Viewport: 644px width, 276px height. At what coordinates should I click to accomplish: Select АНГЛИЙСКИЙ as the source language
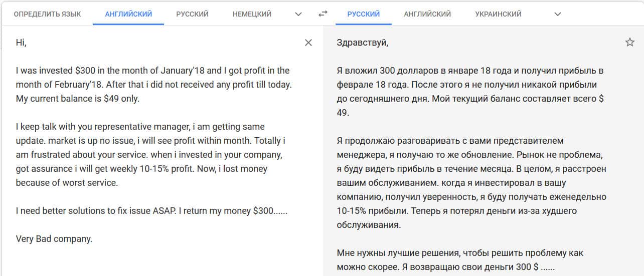128,14
